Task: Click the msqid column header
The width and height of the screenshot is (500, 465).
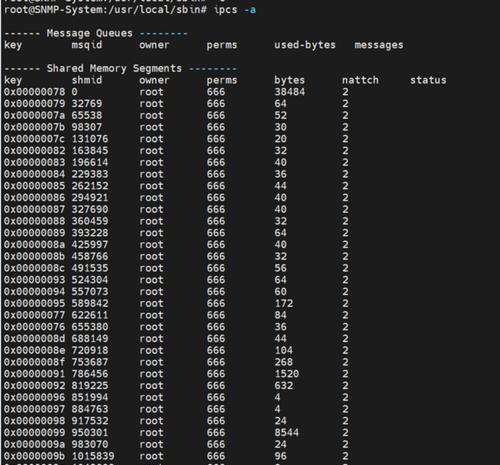Action: click(87, 45)
